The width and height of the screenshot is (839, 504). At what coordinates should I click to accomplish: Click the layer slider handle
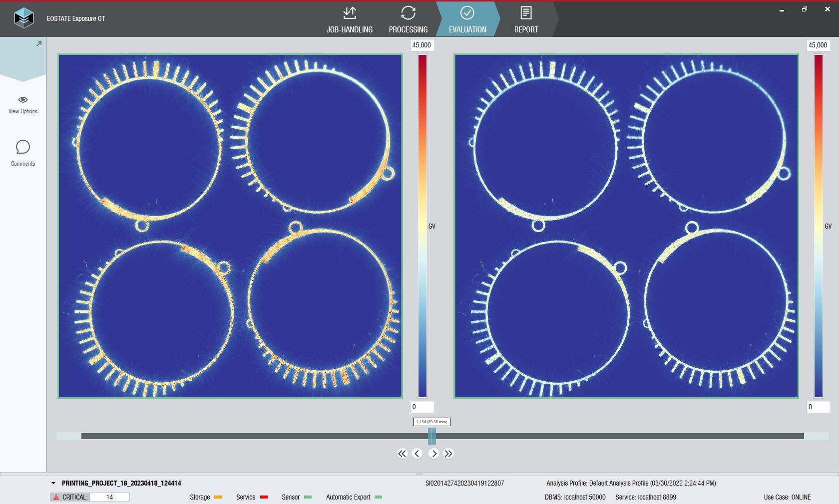tap(432, 436)
